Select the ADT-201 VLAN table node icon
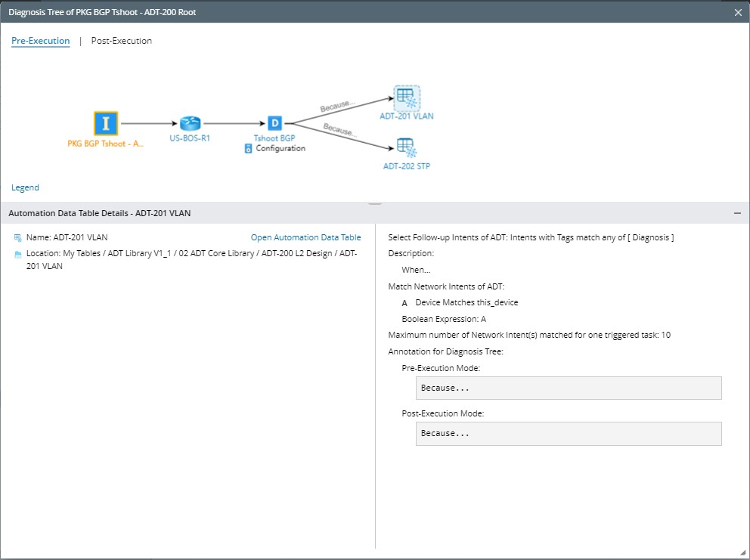The width and height of the screenshot is (750, 560). click(406, 97)
